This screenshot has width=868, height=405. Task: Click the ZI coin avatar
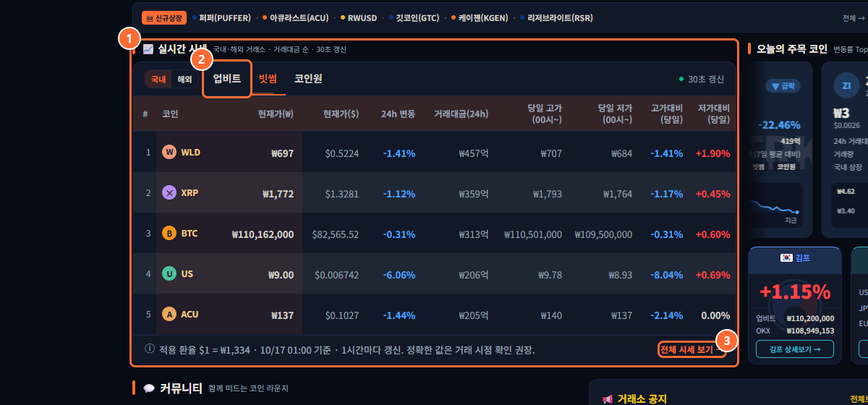(x=846, y=85)
